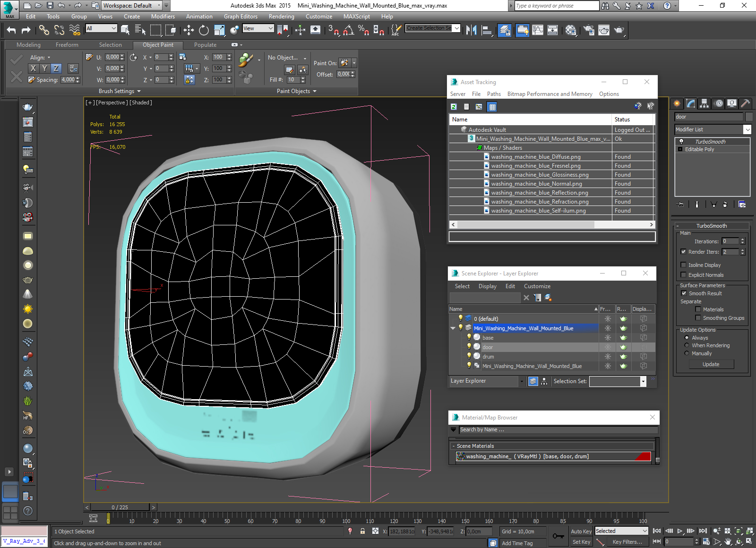This screenshot has height=548, width=756.
Task: Click the Update button
Action: coord(711,364)
